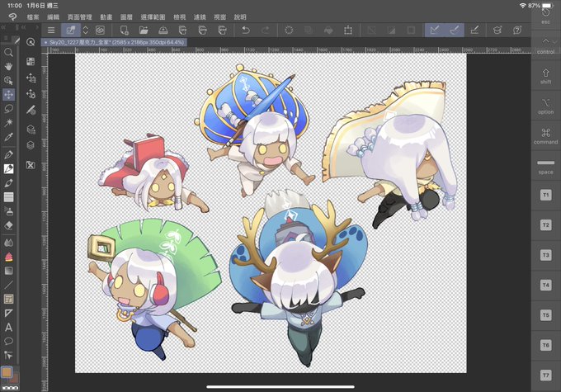Tap the T3 edge keyboard key
This screenshot has width=561, height=392.
(545, 255)
